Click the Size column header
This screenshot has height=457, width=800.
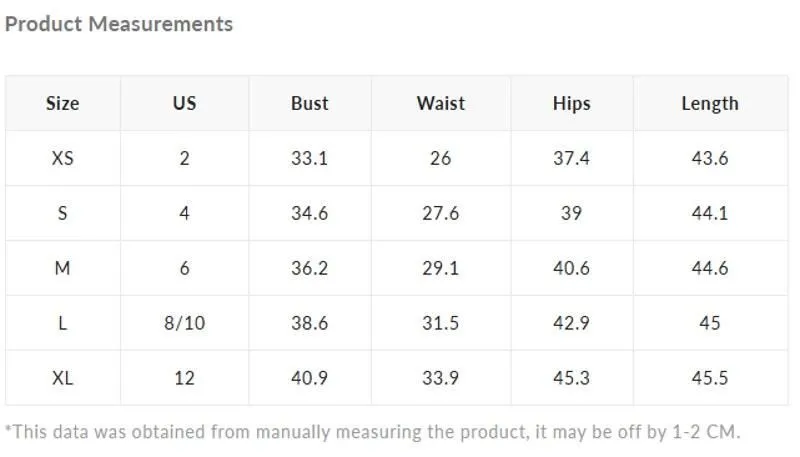click(x=63, y=104)
